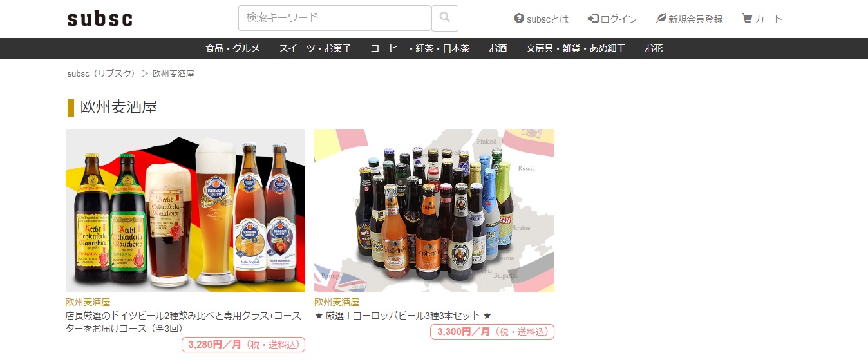
Task: Click shop name above German beer course
Action: click(x=88, y=302)
